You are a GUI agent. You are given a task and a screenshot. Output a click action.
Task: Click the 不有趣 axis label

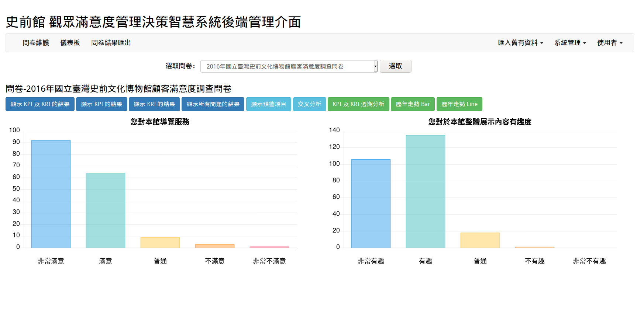click(x=535, y=261)
